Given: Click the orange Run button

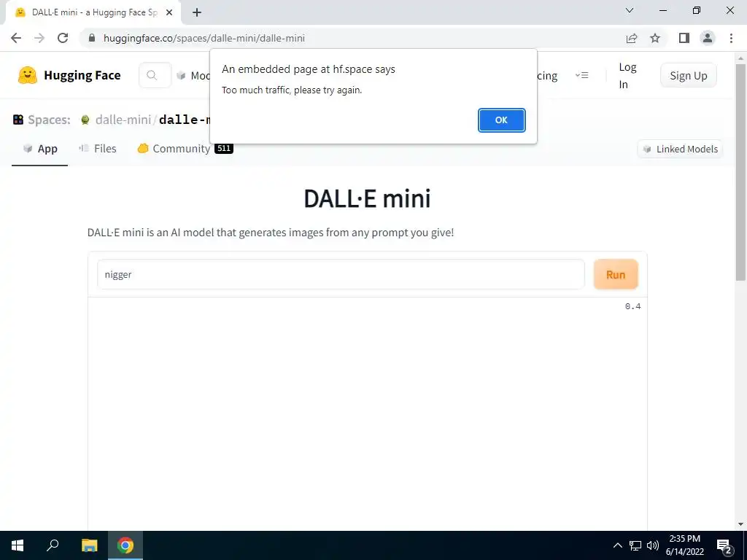Looking at the screenshot, I should (x=616, y=274).
